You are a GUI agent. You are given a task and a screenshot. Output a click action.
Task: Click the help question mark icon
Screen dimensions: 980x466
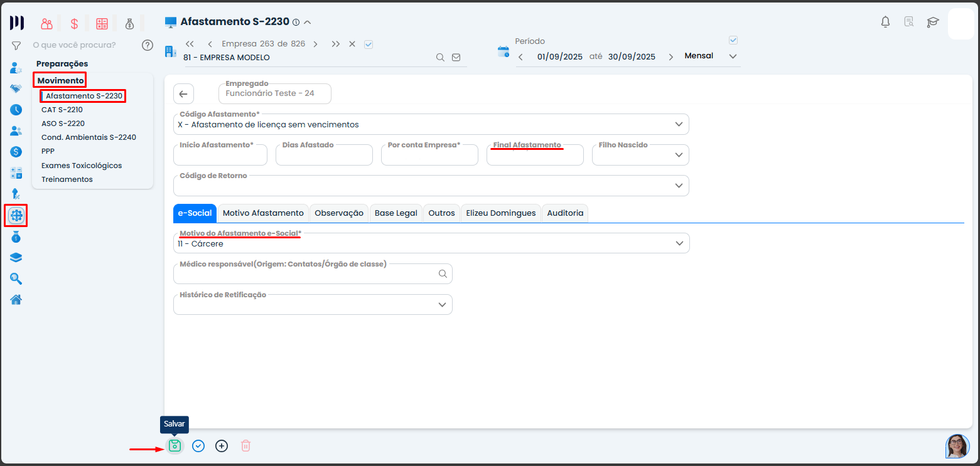pos(148,45)
